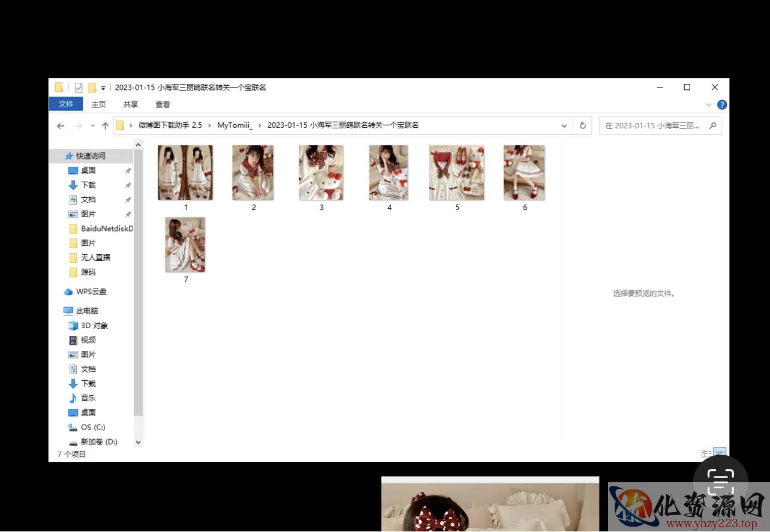The height and width of the screenshot is (532, 770).
Task: Click the round scan overlay button
Action: point(720,480)
